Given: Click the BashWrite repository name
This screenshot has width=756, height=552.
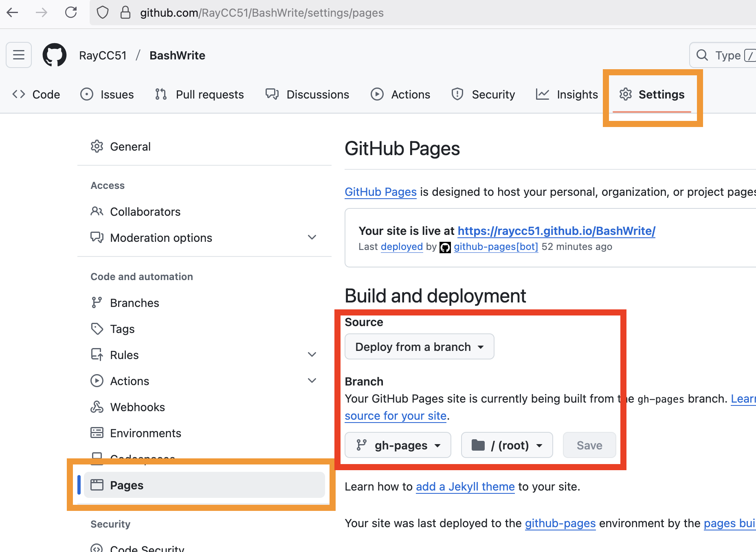Looking at the screenshot, I should coord(177,55).
